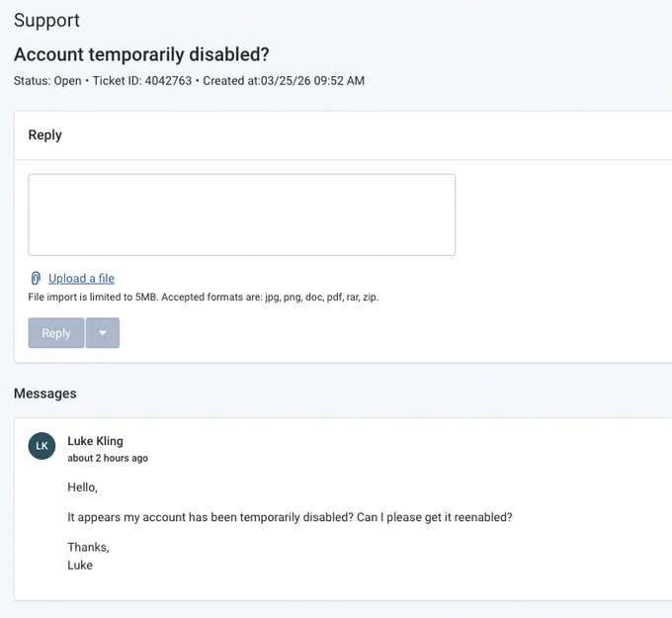
Task: Click the Thanks sign-off line
Action: (x=88, y=547)
